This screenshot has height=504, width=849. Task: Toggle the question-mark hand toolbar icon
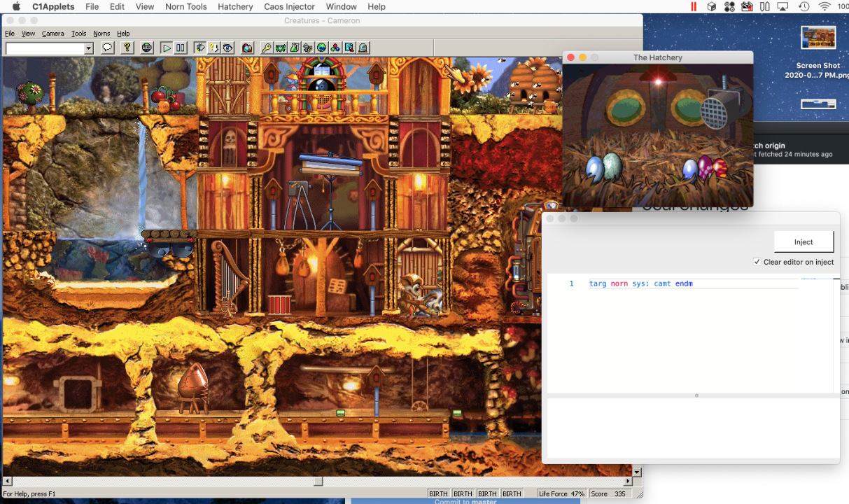(213, 48)
